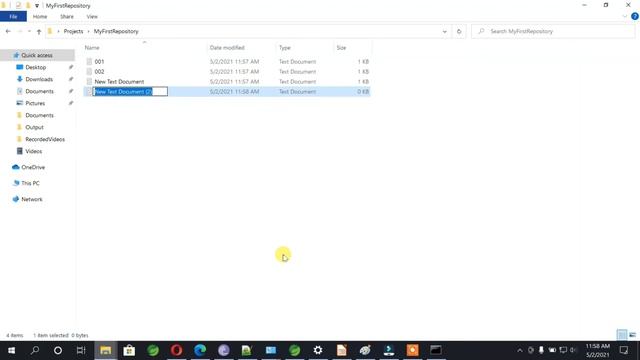Open the microphone icon in system tray
Screen dimensions: 640x360
(x=541, y=350)
